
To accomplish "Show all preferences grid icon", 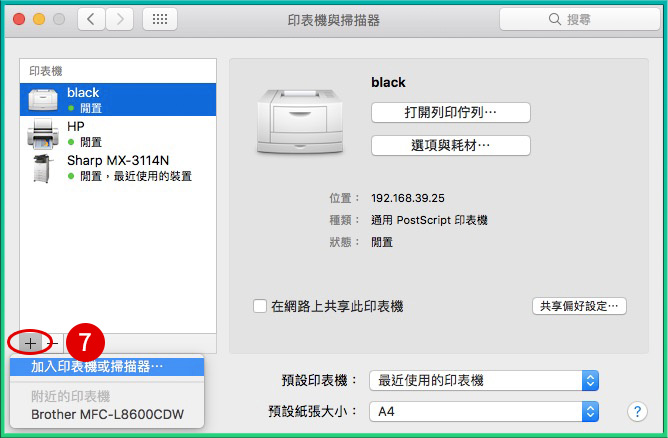I will (x=160, y=19).
